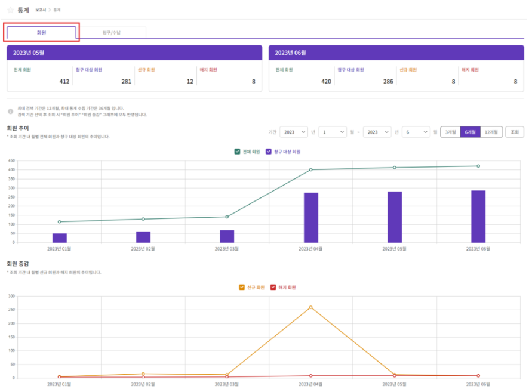The height and width of the screenshot is (392, 532).
Task: Toggle the 청구 대상 회원 legend checkbox
Action: [268, 152]
